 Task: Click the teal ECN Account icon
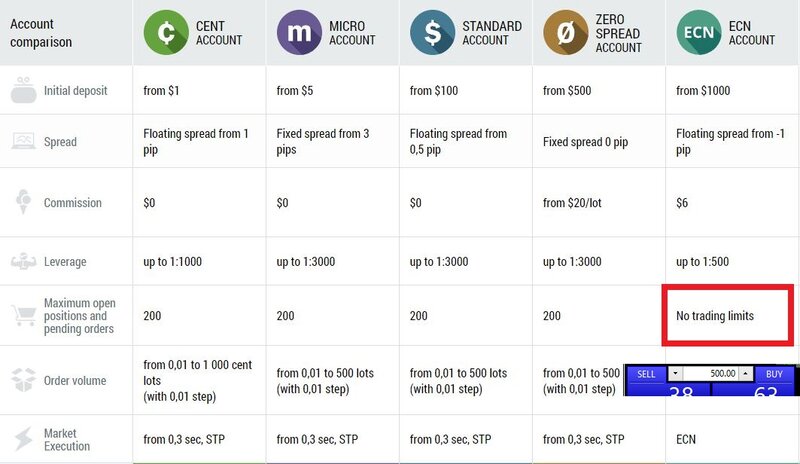coord(699,33)
